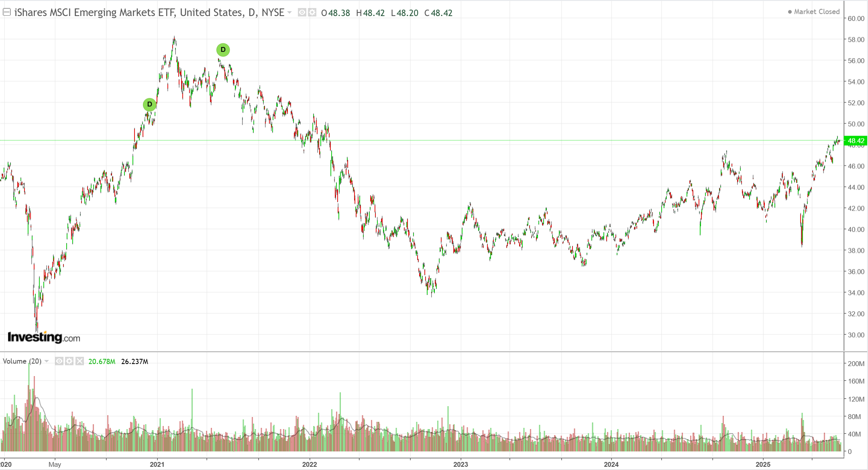Viewport: 868px width, 470px height.
Task: Click the 2023 label on the time axis
Action: [460, 464]
